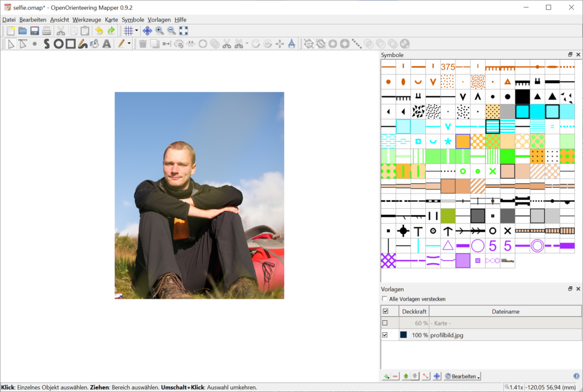Enable 'Alle Vorlagen verstecken' checkbox
The height and width of the screenshot is (392, 583).
(x=385, y=299)
